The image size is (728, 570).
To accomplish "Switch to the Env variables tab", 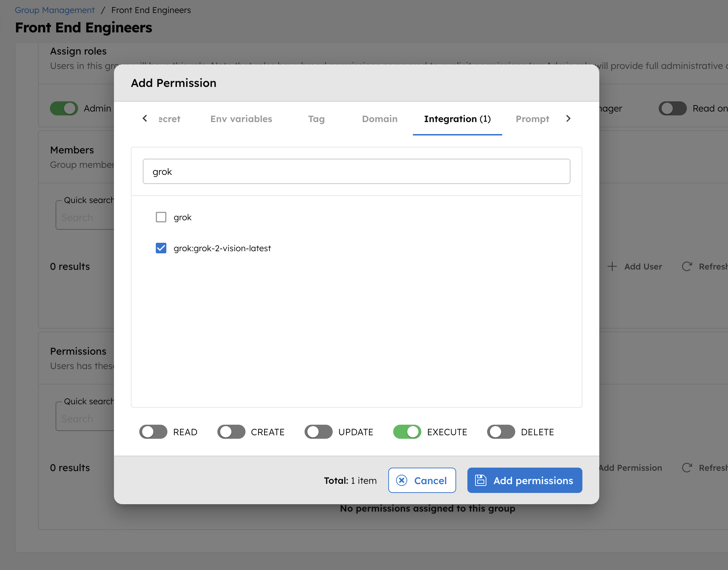I will pyautogui.click(x=241, y=119).
